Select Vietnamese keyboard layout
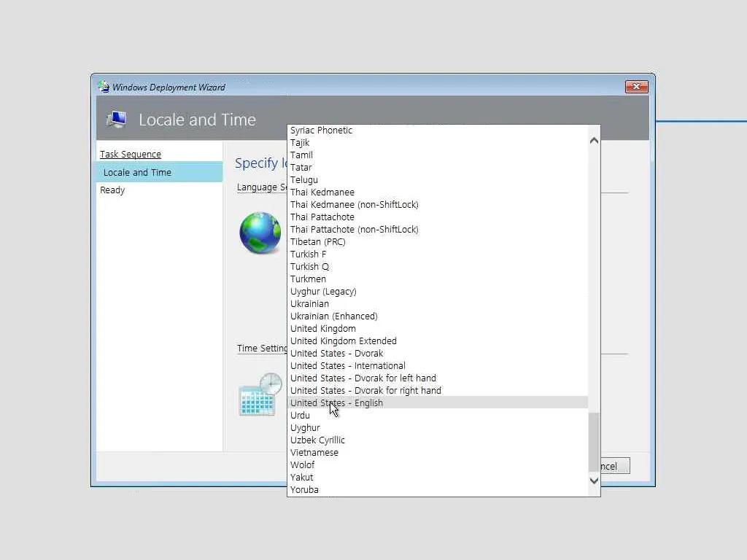 (x=438, y=452)
